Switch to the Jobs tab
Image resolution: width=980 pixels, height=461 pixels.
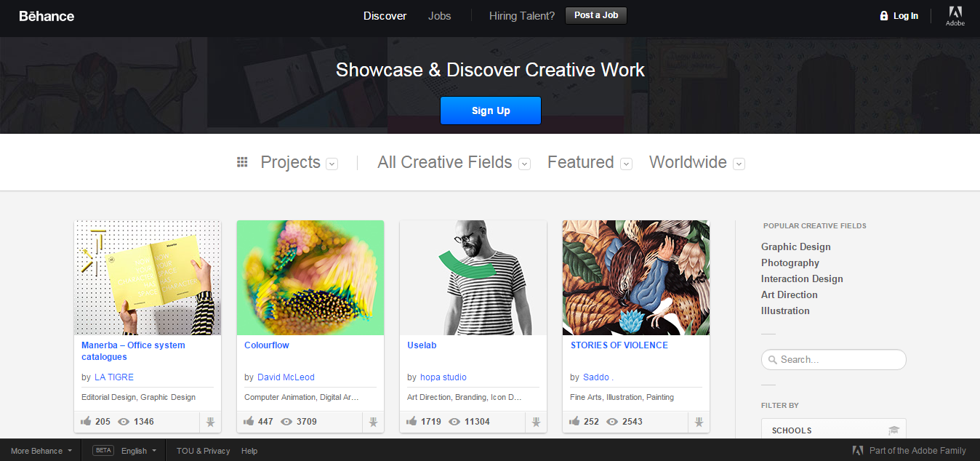click(439, 15)
